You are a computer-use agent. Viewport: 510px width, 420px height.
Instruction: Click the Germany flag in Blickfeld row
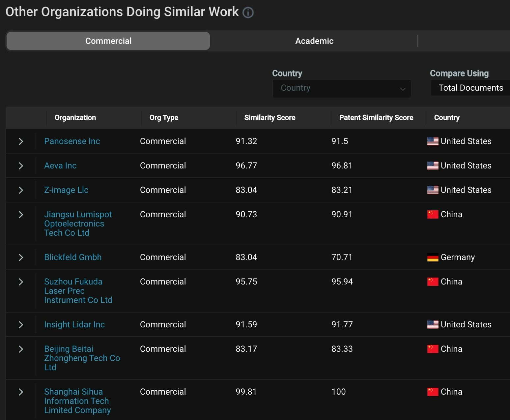[x=433, y=257]
